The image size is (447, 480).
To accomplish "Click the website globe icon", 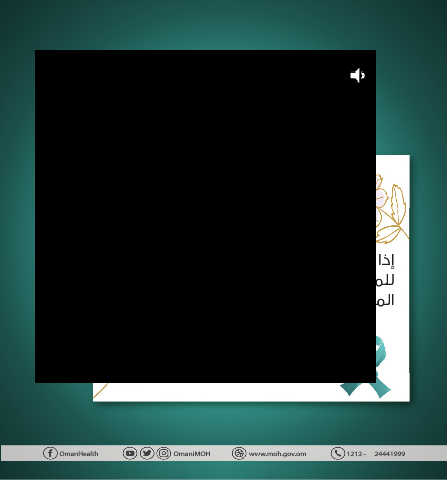I will point(239,453).
